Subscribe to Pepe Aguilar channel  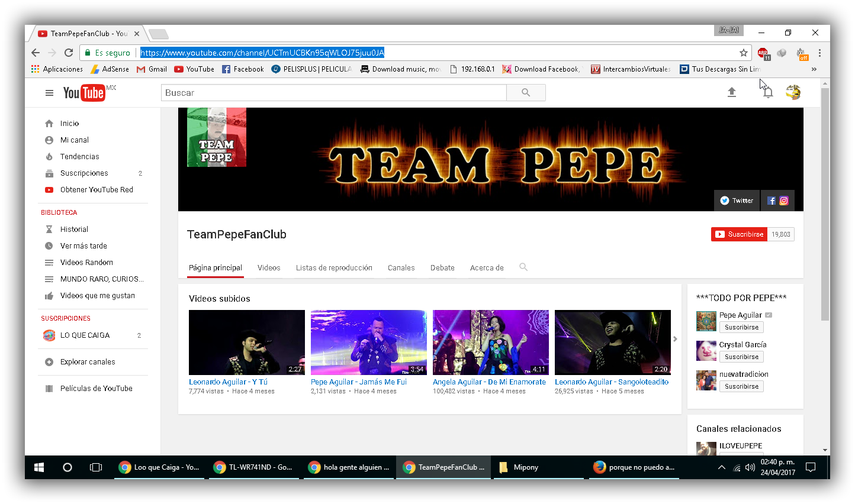point(741,327)
